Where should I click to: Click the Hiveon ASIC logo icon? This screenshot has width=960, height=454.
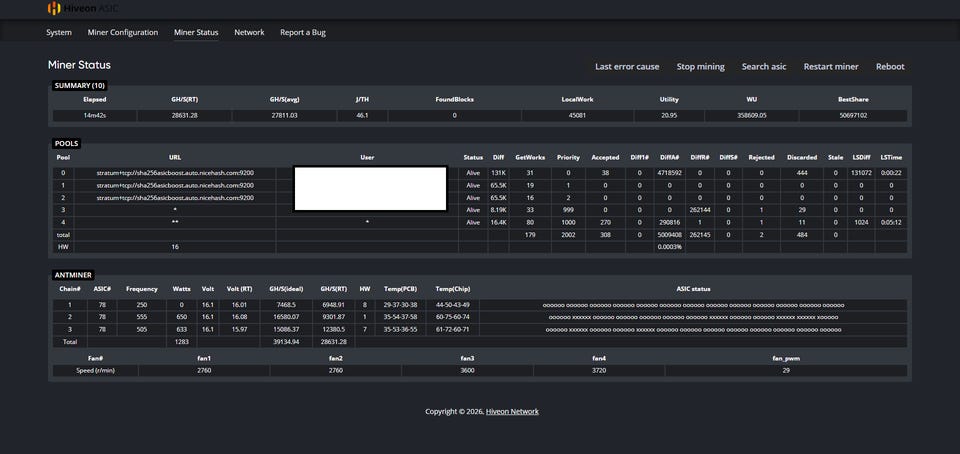coord(54,8)
